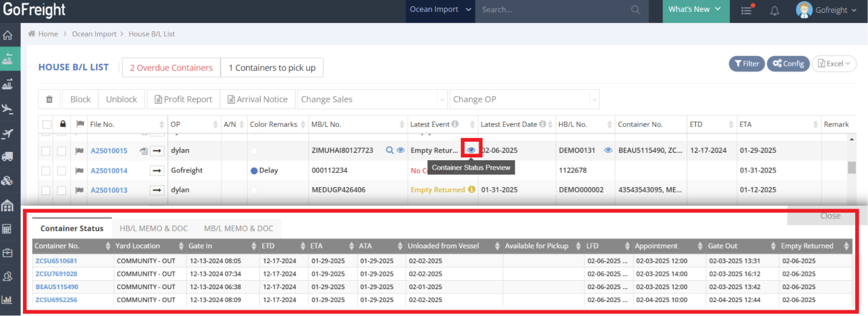This screenshot has width=868, height=316.
Task: Switch to the HB/L MEMO & DOC tab
Action: pos(153,228)
